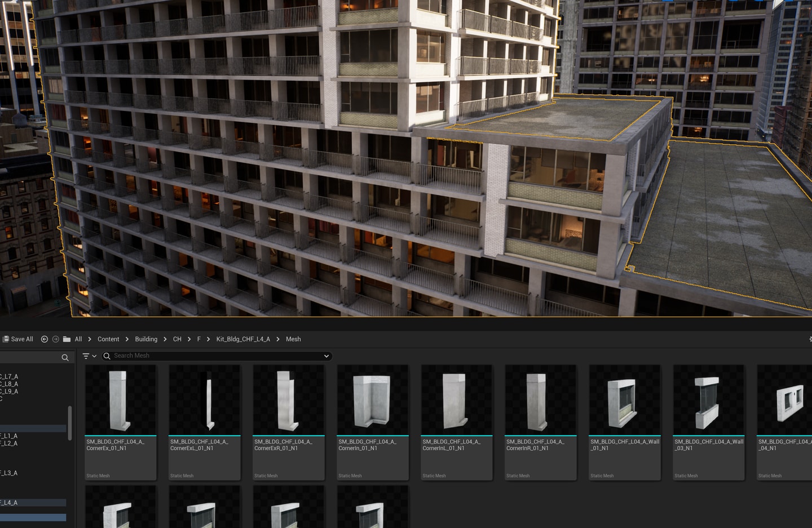Screen dimensions: 812x528
Task: Click the SM_BLDG_CHF_L04_A_CornerEx_01_N1 name label
Action: coord(116,445)
